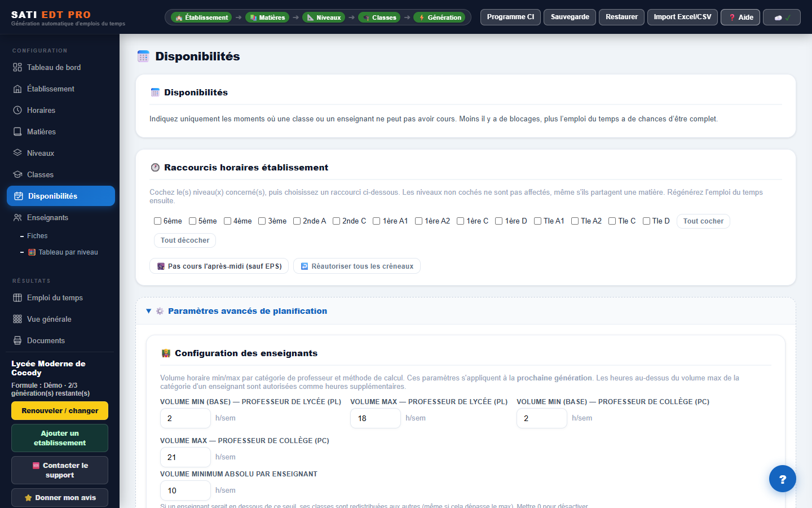This screenshot has width=812, height=508.
Task: Click the Enseignants people icon
Action: (x=17, y=217)
